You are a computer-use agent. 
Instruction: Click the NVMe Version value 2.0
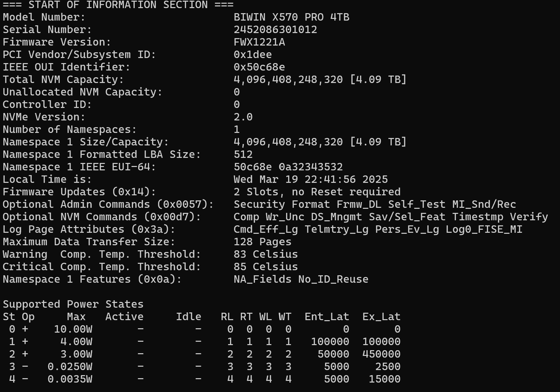point(243,117)
